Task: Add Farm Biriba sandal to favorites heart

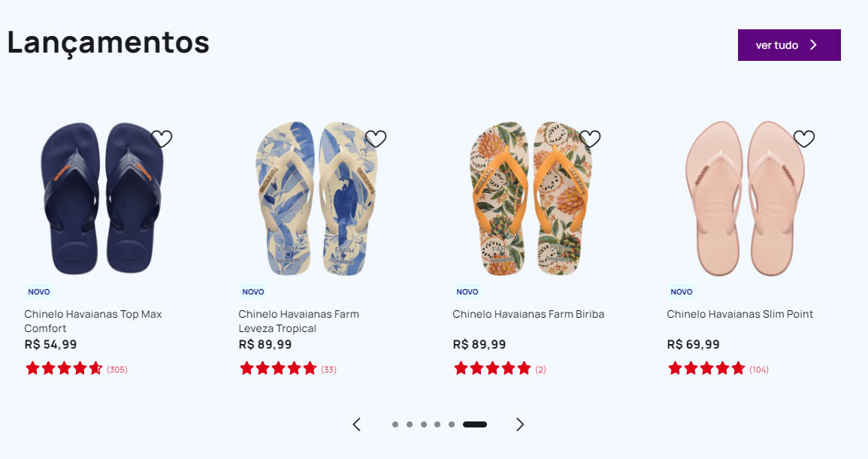Action: click(590, 138)
